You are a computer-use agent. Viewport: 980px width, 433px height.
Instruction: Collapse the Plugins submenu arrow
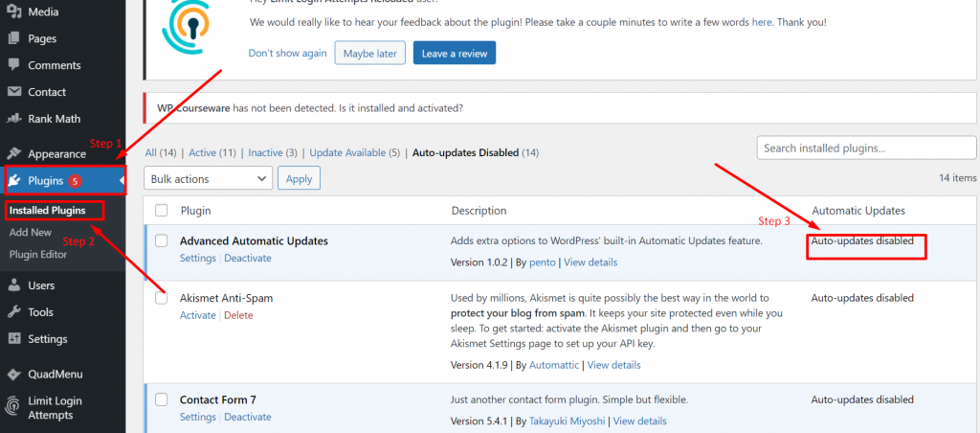(122, 181)
